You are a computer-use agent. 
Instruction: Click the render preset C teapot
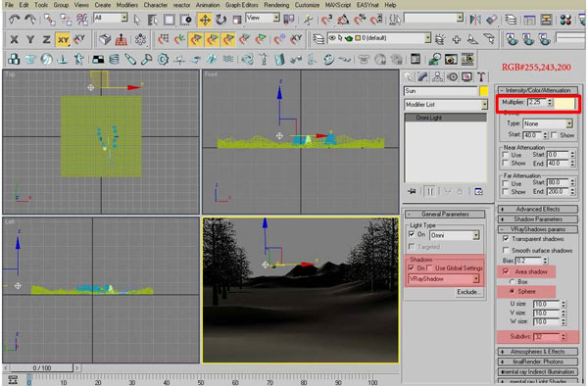pos(545,38)
